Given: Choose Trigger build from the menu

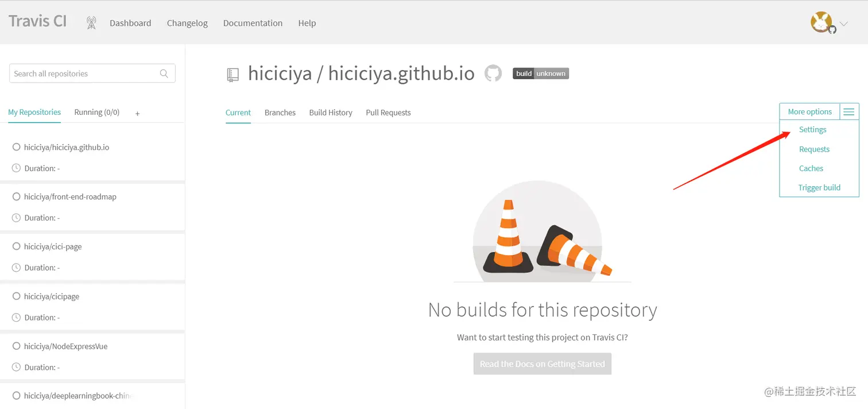Looking at the screenshot, I should click(x=819, y=187).
